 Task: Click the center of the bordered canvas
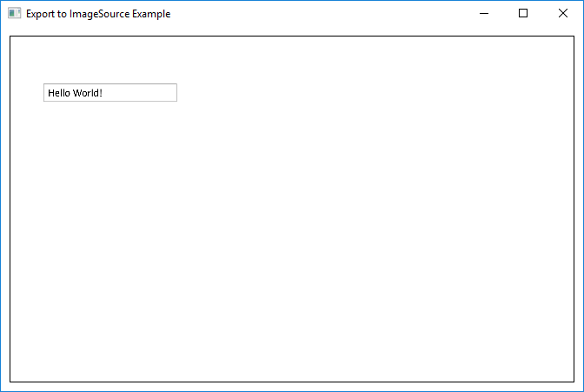pos(292,209)
